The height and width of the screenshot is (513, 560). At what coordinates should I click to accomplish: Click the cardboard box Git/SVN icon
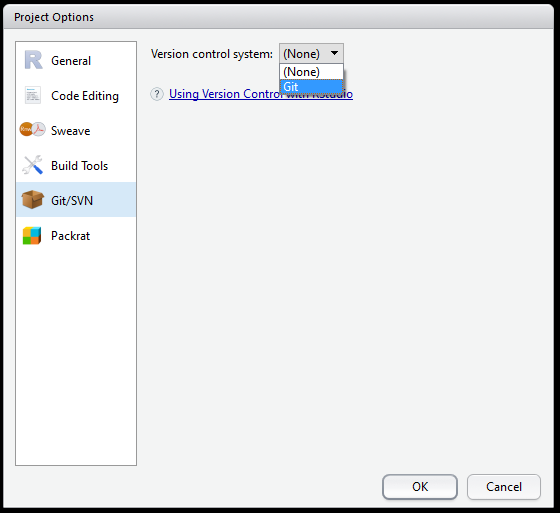(x=32, y=199)
